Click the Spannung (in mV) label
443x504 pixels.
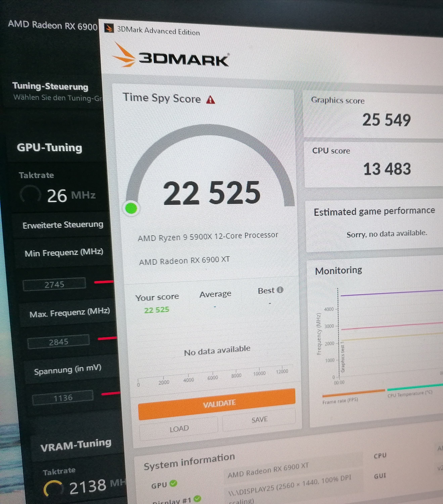(x=68, y=370)
